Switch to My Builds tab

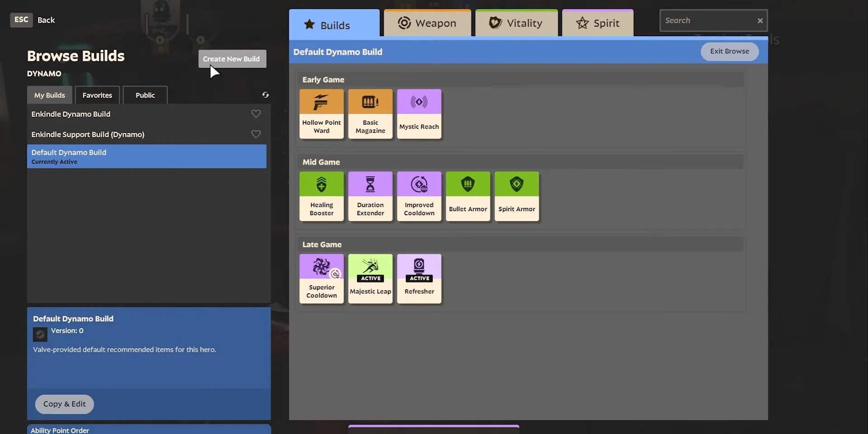pos(50,95)
